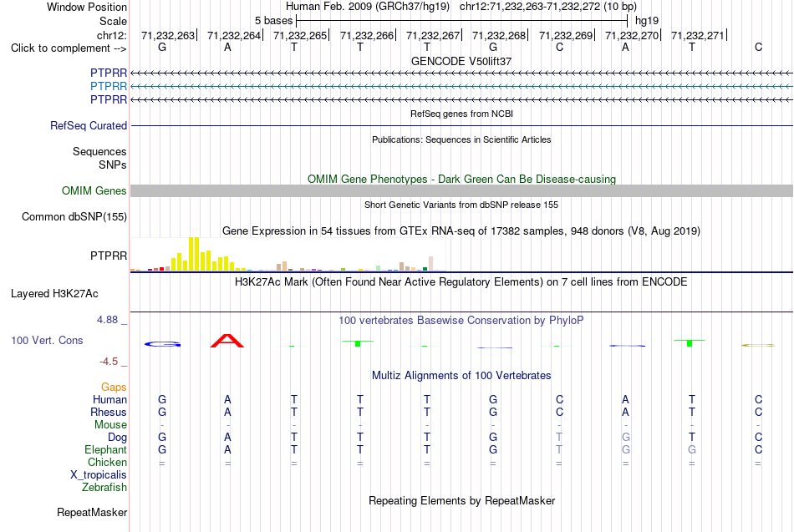Click the hg19 scale label

click(647, 21)
